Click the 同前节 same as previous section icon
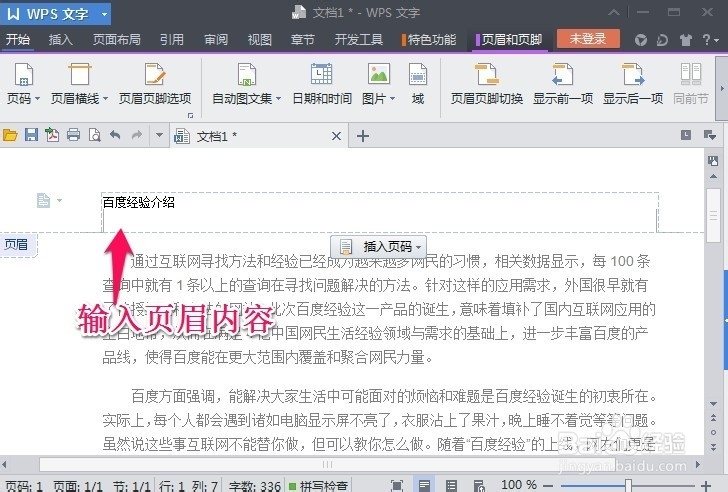 pyautogui.click(x=690, y=74)
